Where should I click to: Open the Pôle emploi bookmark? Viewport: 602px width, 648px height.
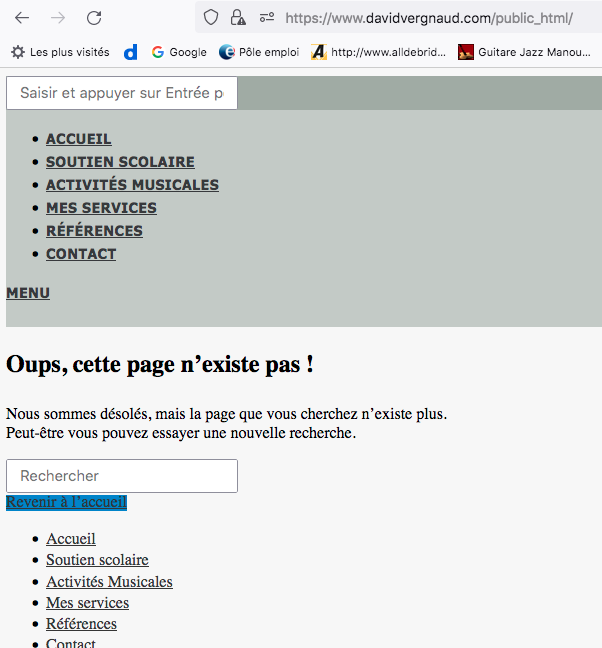[258, 52]
